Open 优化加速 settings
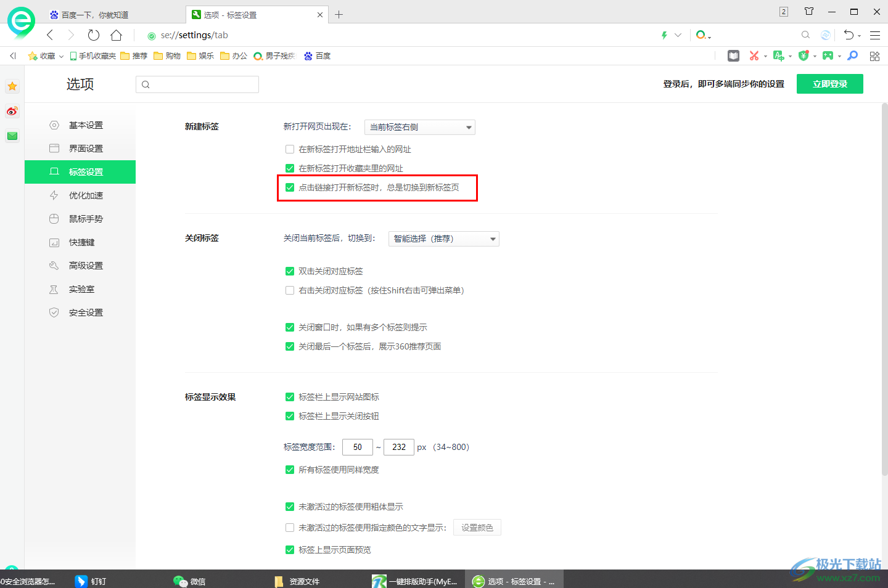Screen dimensions: 888x588 tap(80, 195)
